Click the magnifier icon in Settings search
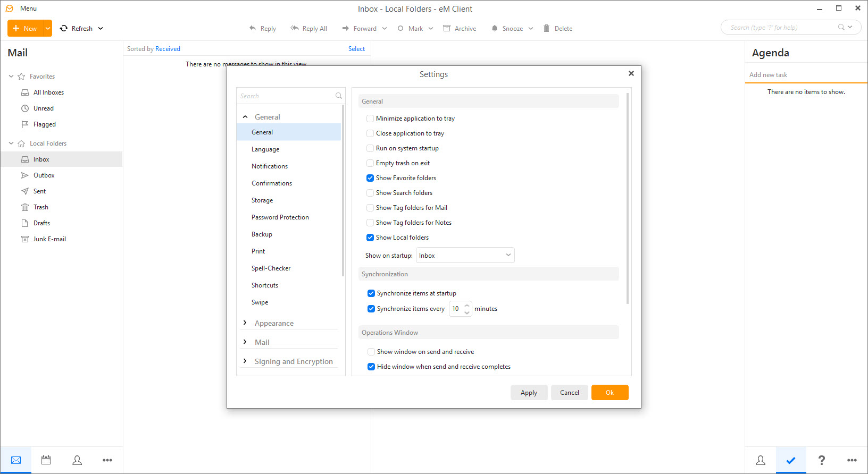 pyautogui.click(x=338, y=96)
